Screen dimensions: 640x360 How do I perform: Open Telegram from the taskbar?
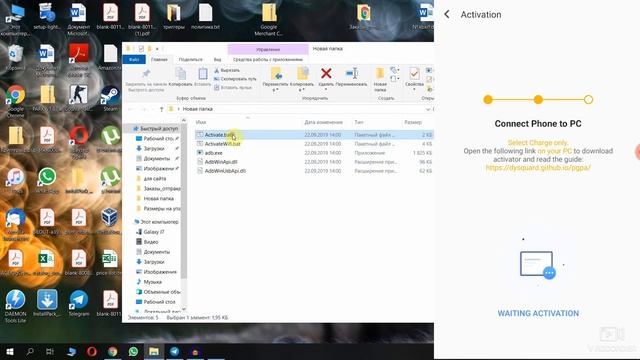pyautogui.click(x=174, y=351)
